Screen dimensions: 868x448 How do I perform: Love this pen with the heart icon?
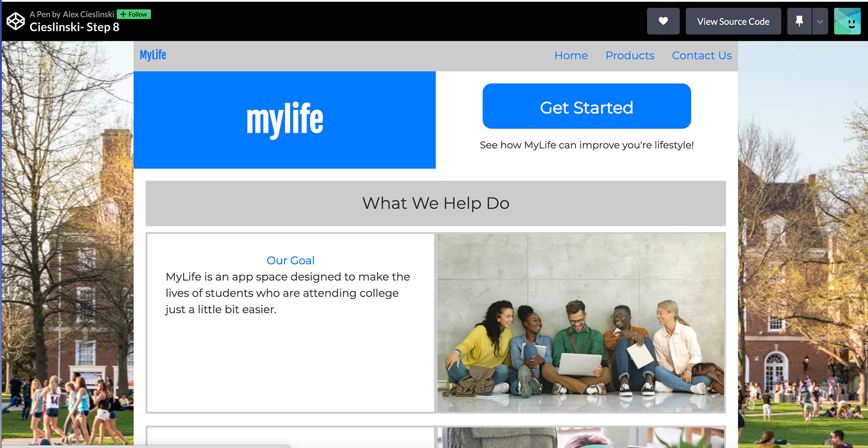(x=663, y=21)
